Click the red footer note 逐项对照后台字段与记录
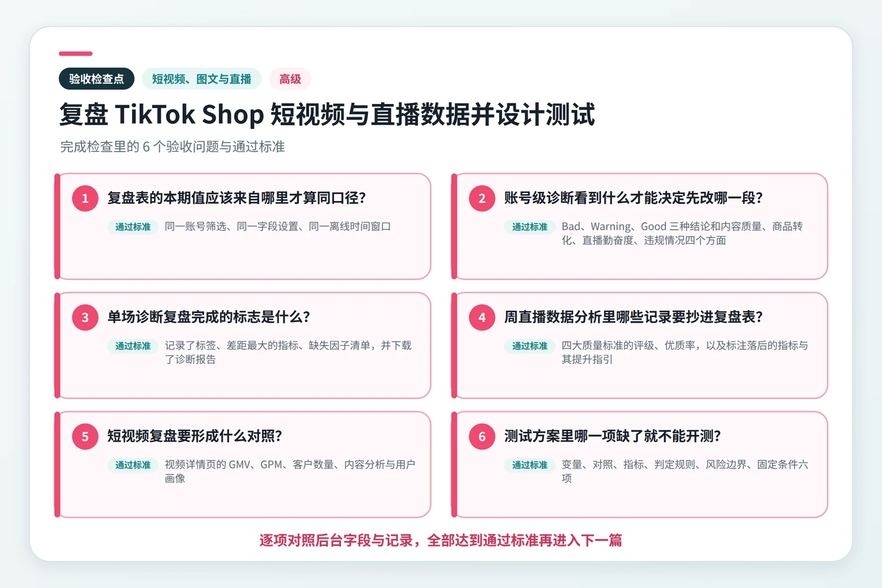Screen dimensions: 882x588 pos(441,540)
